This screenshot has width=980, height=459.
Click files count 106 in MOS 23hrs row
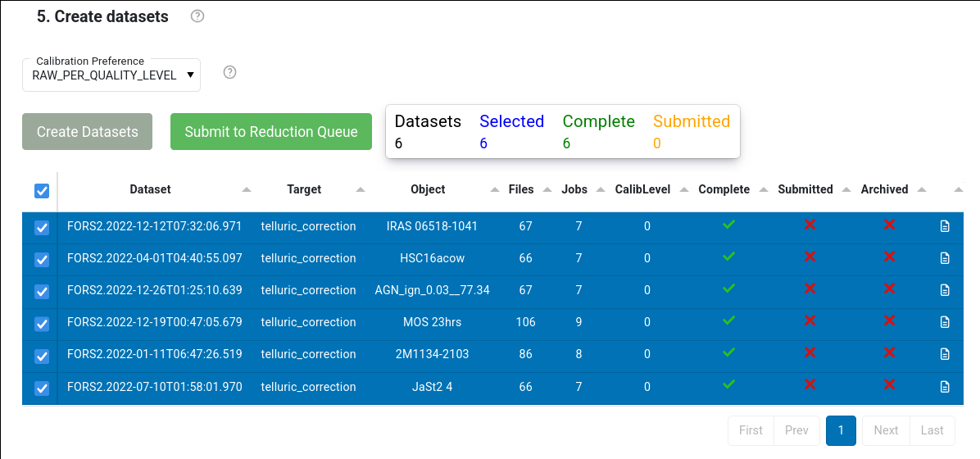point(525,322)
